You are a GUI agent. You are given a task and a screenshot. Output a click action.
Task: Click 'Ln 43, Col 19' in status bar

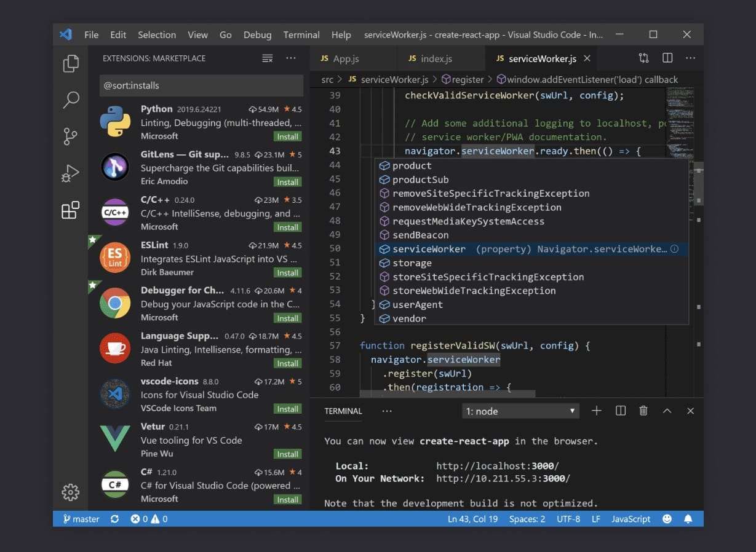coord(472,519)
